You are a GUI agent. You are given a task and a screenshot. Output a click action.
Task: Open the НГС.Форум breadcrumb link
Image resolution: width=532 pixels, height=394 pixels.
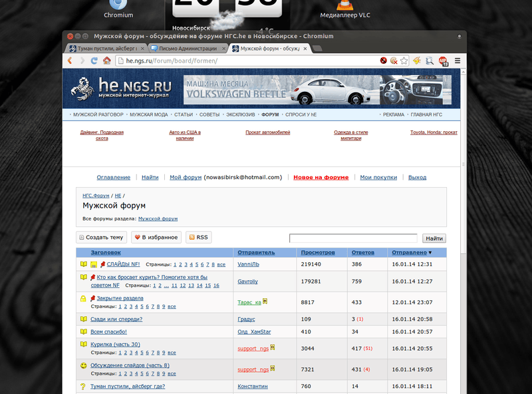pos(96,196)
